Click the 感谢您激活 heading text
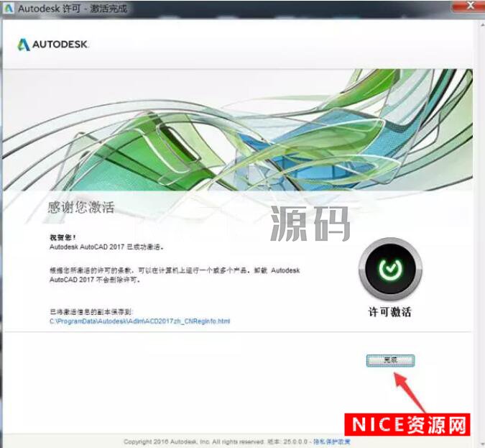Screen dimensions: 485x448 point(81,207)
